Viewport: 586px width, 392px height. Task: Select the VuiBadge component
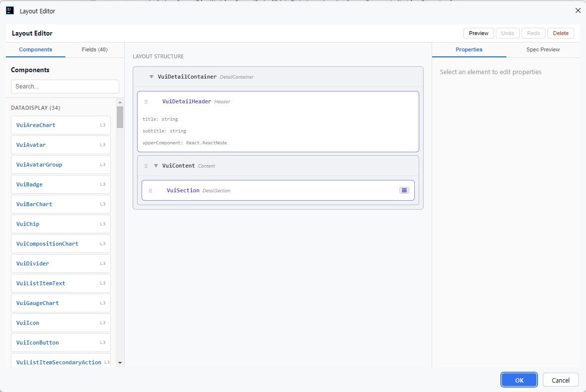point(61,184)
